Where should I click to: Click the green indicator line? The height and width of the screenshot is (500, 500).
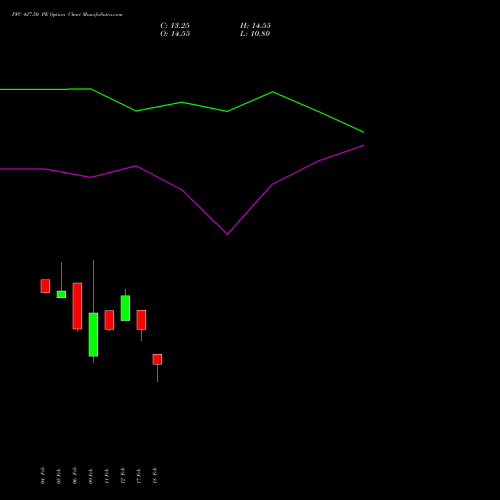click(x=182, y=102)
